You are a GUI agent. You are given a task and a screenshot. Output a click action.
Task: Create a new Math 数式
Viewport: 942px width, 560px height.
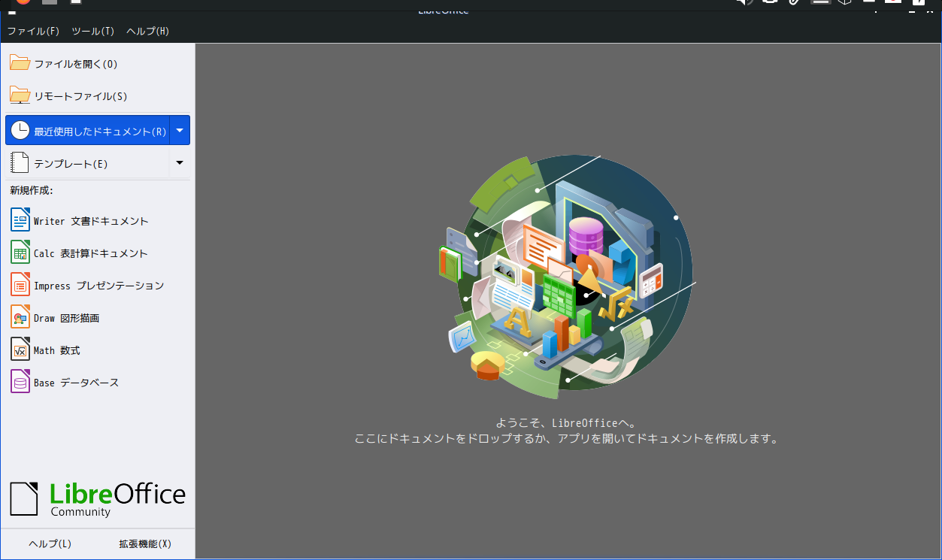click(x=98, y=350)
